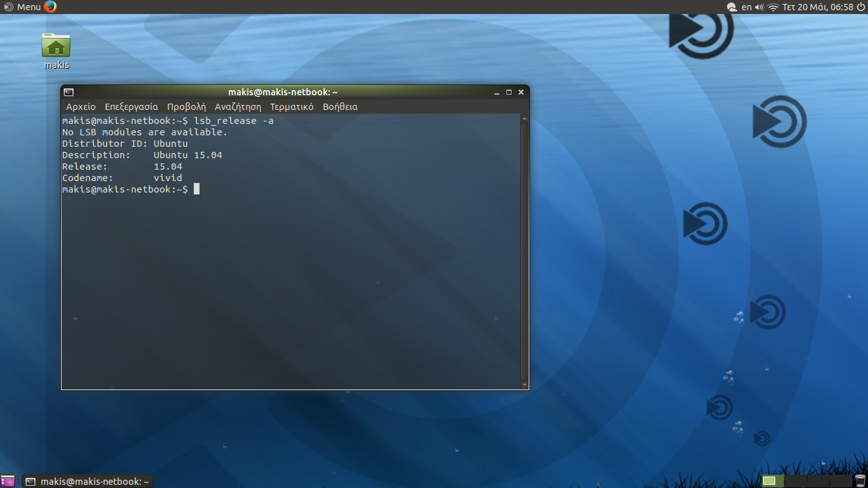Open the Προβολή menu in terminal

(x=186, y=107)
